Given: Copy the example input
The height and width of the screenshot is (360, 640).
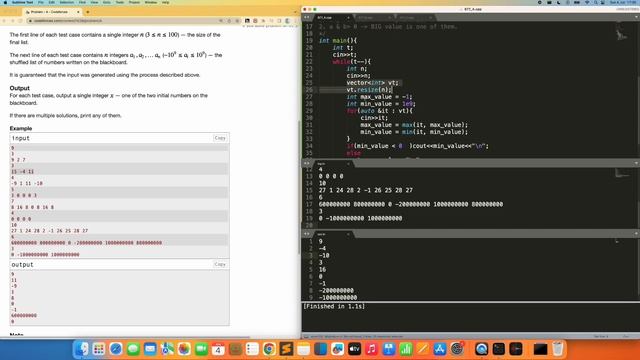Looking at the screenshot, I should [x=220, y=138].
